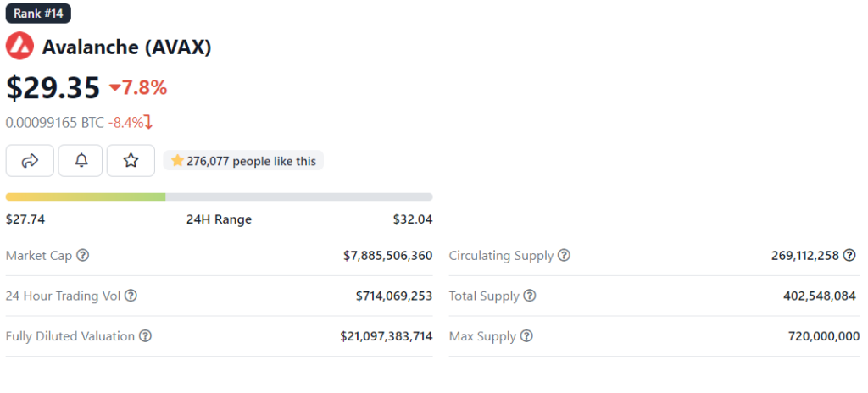Image resolution: width=868 pixels, height=393 pixels.
Task: Click the red down triangle beside 7.8%
Action: point(115,87)
